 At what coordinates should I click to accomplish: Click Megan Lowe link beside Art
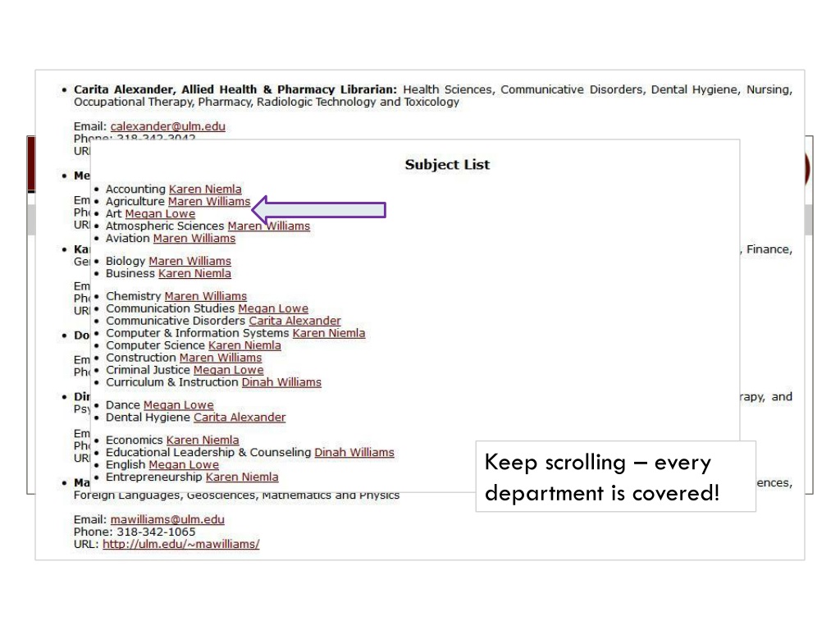pos(160,214)
